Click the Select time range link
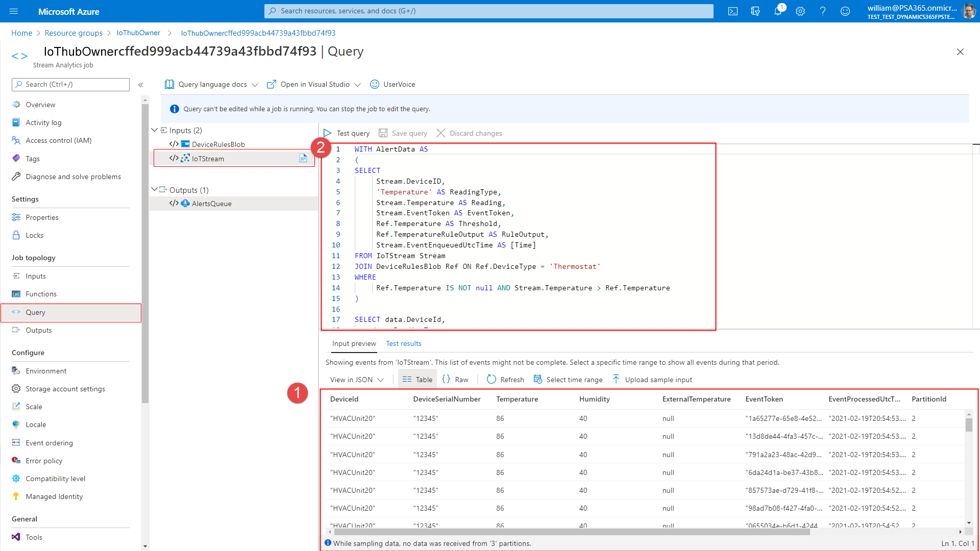 (x=574, y=379)
